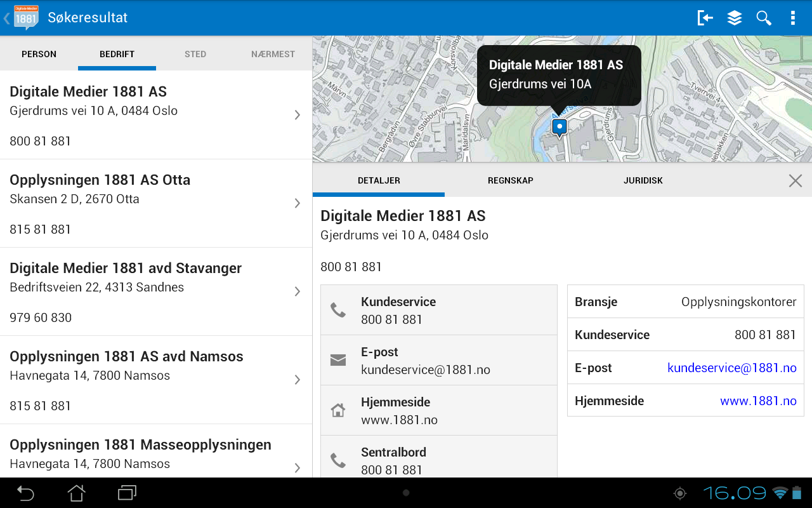Expand the Opplysningen 1881 AS Otta chevron

click(297, 203)
